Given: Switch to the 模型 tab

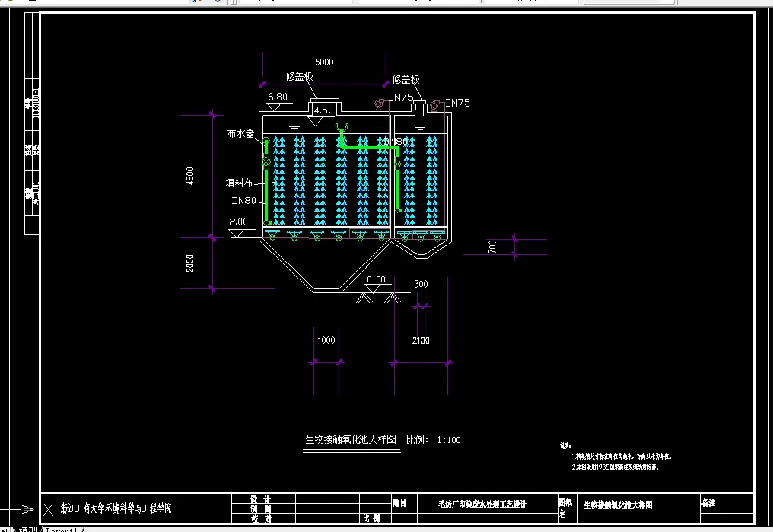Looking at the screenshot, I should (x=27, y=529).
